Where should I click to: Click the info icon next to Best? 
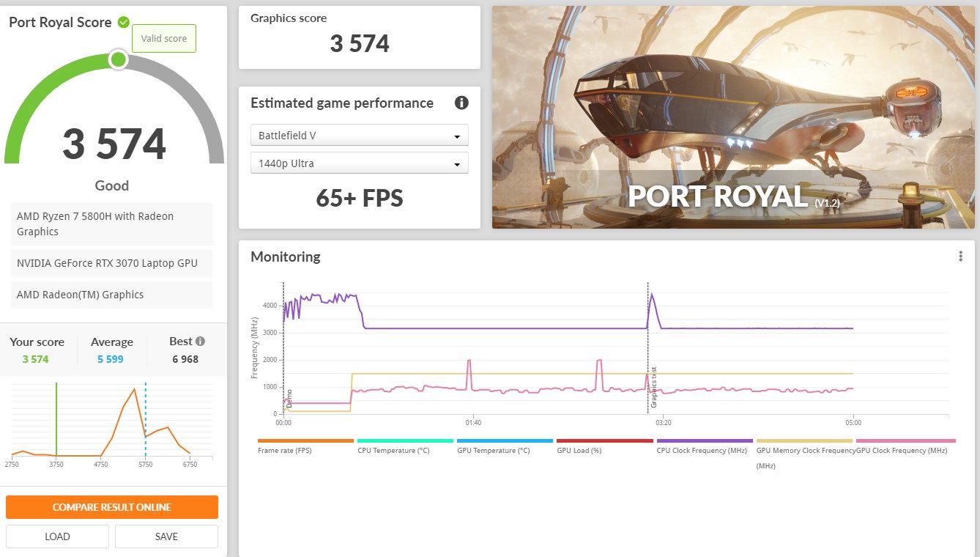tap(200, 342)
